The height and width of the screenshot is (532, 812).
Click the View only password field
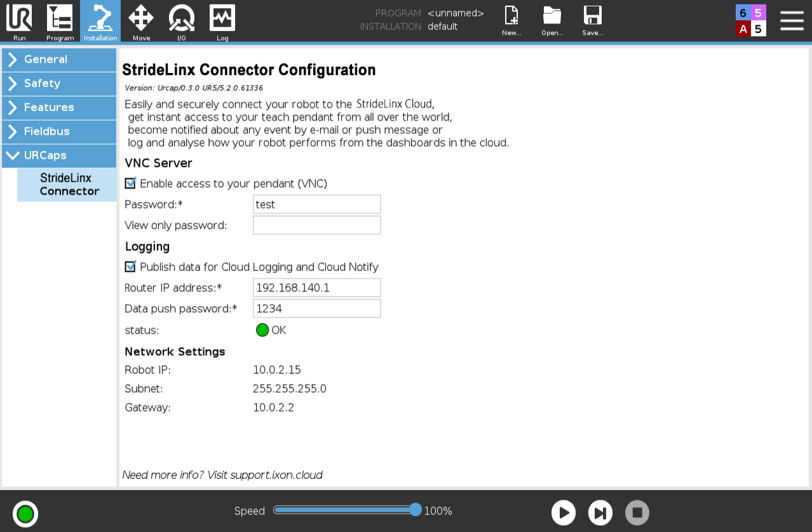pyautogui.click(x=317, y=225)
